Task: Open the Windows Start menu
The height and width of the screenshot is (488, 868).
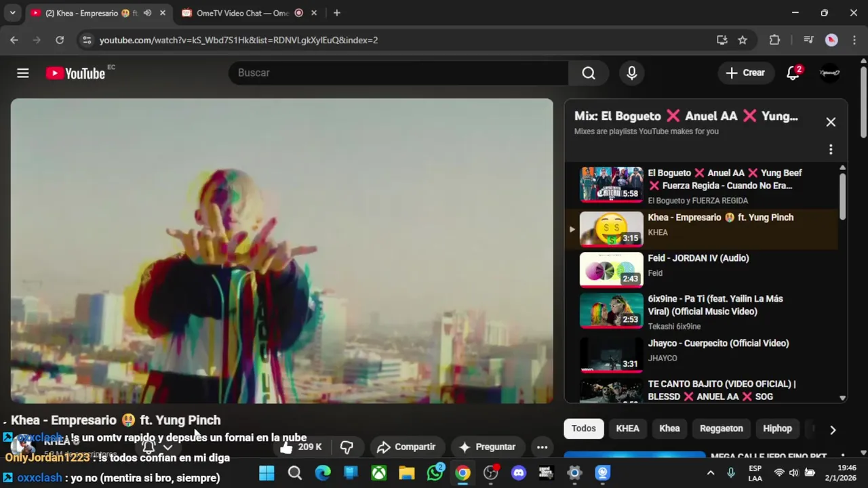Action: (x=267, y=473)
